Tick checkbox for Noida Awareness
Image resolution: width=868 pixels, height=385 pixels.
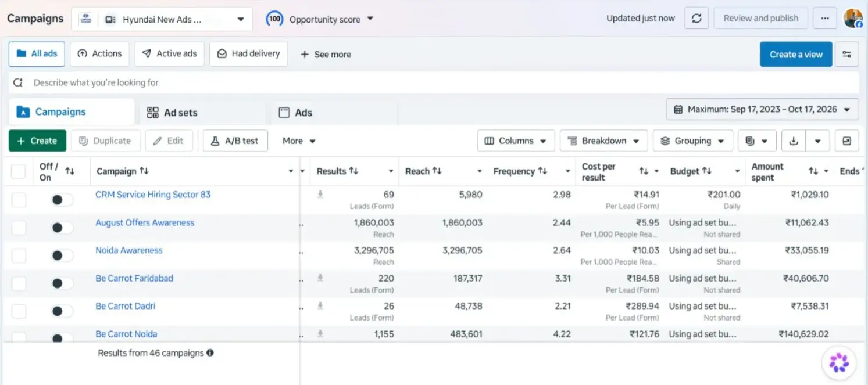(x=19, y=256)
